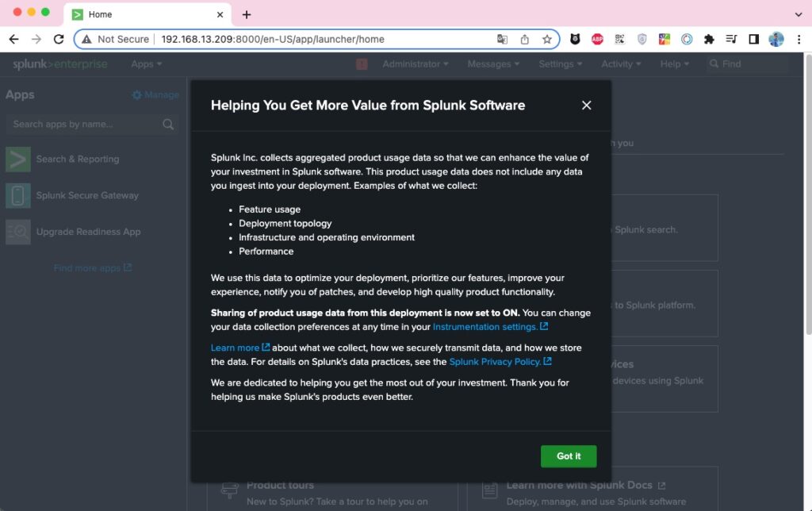This screenshot has height=511, width=812.
Task: Open the Administrator dropdown menu
Action: [416, 64]
